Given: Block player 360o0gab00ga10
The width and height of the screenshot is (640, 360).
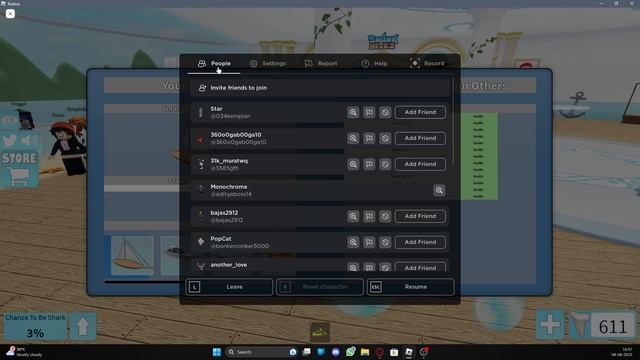Looking at the screenshot, I should (385, 138).
